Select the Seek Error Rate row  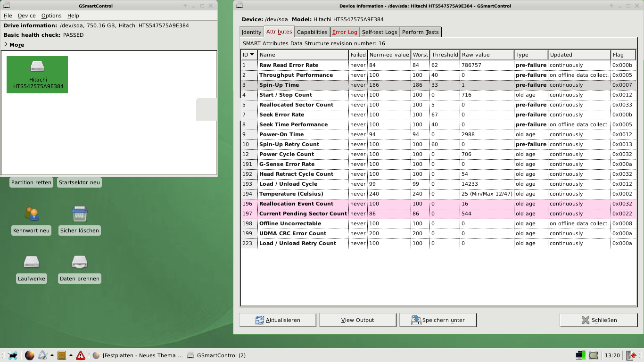coord(438,115)
